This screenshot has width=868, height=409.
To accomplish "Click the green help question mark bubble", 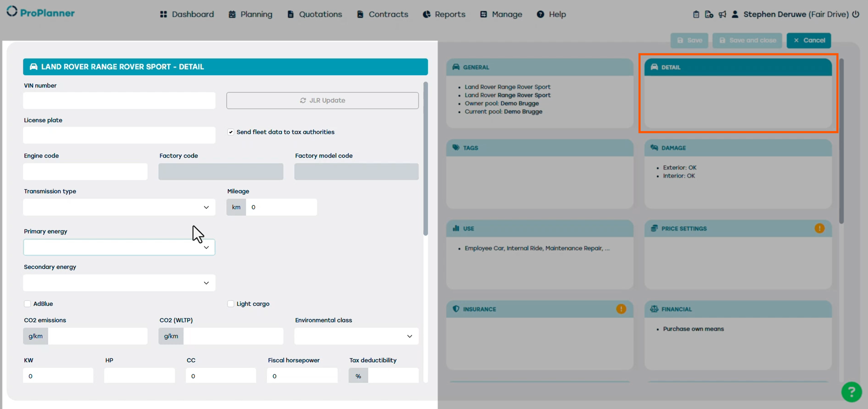I will click(x=851, y=392).
